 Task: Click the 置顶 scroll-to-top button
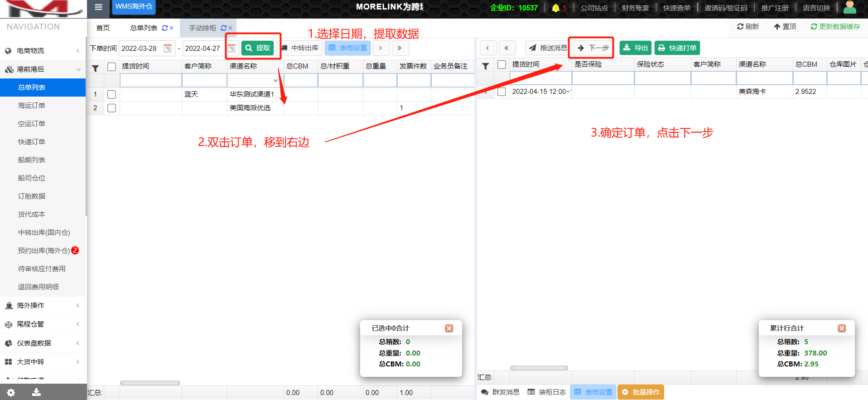tap(785, 27)
